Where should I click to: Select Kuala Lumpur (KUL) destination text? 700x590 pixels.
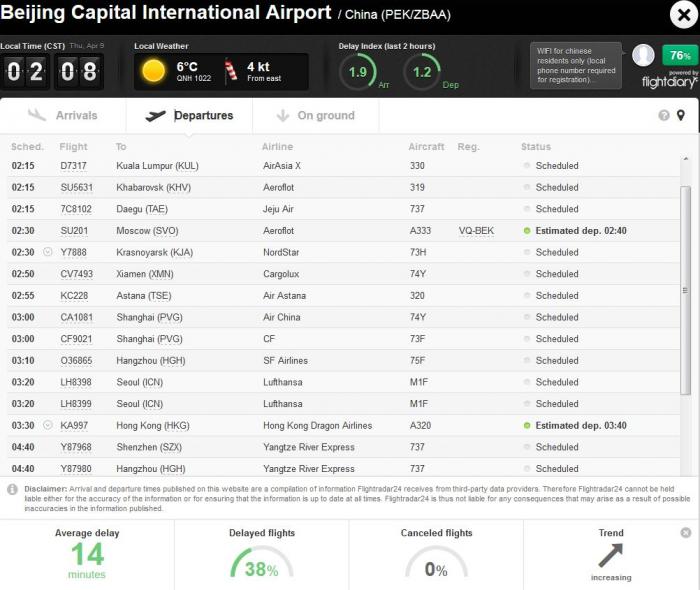(x=157, y=166)
